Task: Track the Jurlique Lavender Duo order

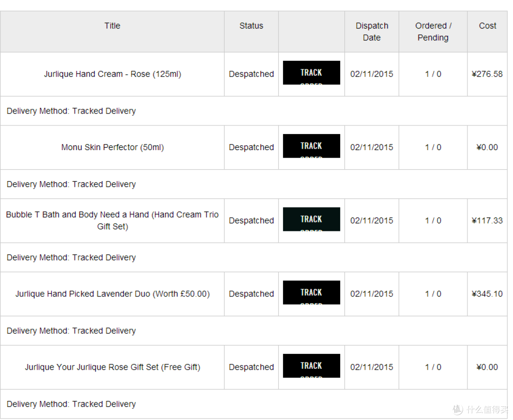Action: pos(311,293)
